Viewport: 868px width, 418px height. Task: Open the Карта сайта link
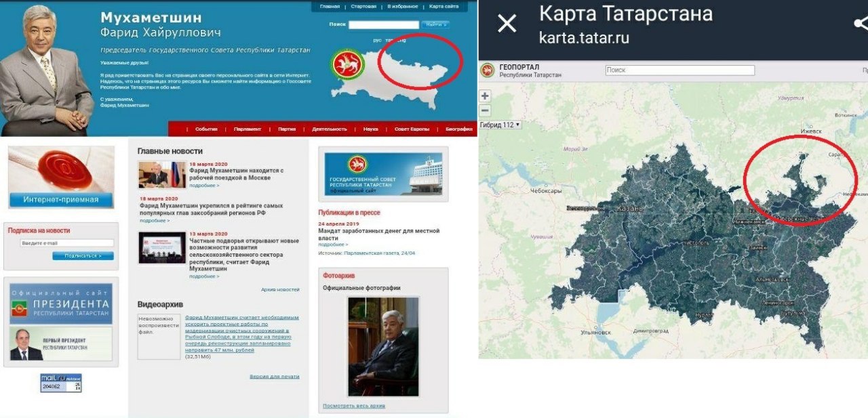click(x=444, y=6)
